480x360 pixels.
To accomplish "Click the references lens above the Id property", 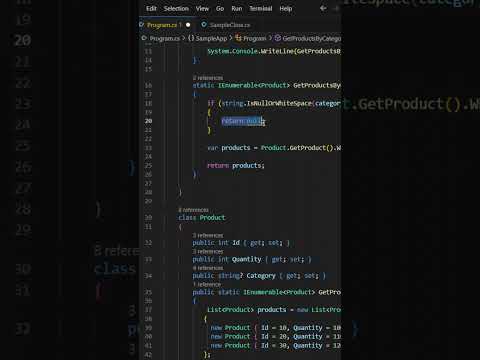I will click(x=208, y=236).
